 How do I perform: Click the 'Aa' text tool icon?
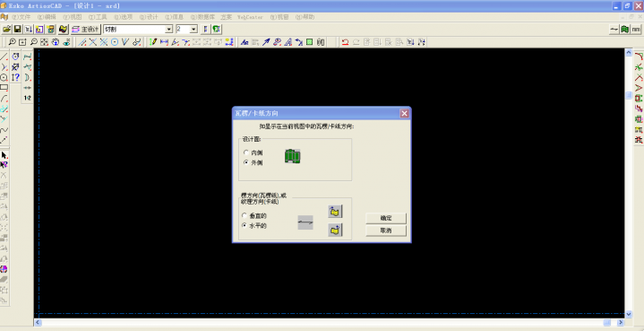[x=245, y=42]
